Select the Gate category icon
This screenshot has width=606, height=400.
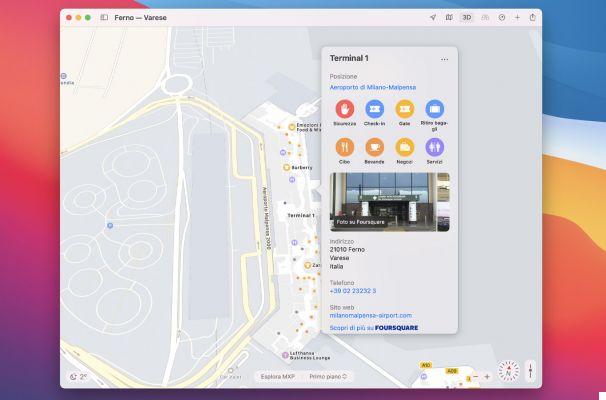click(x=405, y=109)
